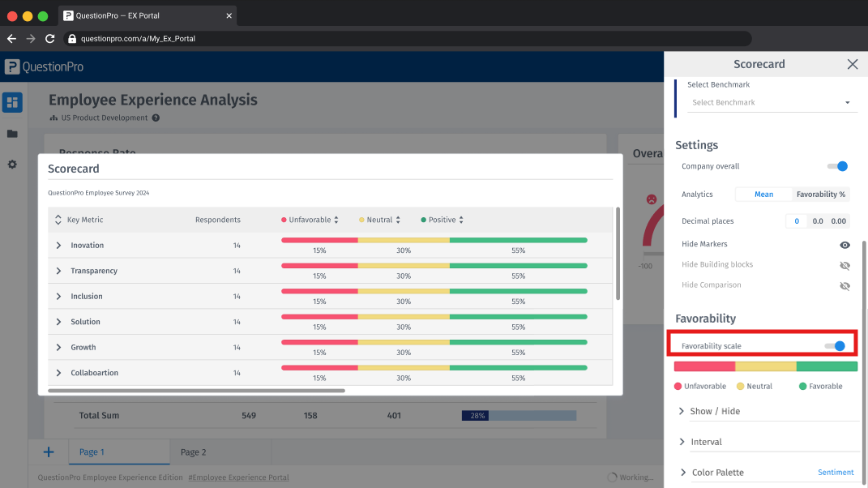Switch to the Page 2 tab

click(x=194, y=452)
